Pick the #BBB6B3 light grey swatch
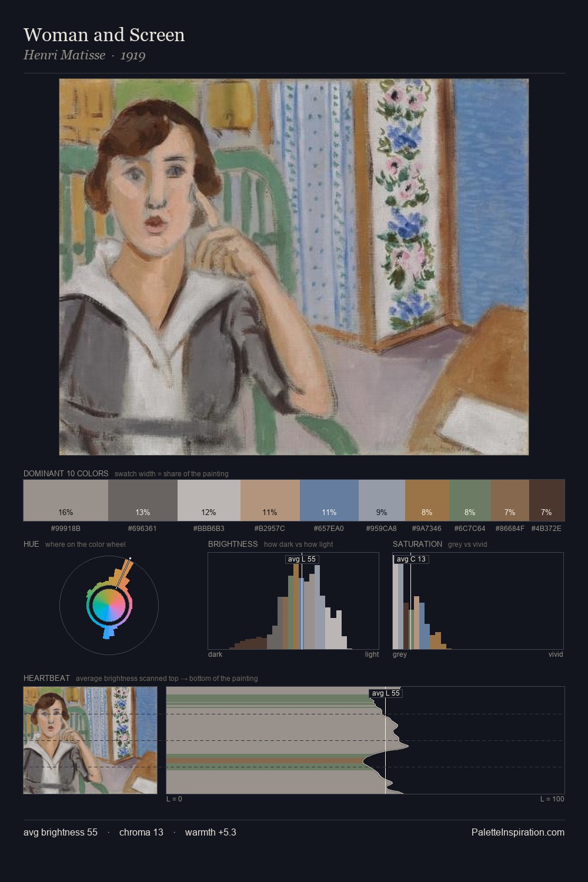This screenshot has width=588, height=882. [x=209, y=500]
